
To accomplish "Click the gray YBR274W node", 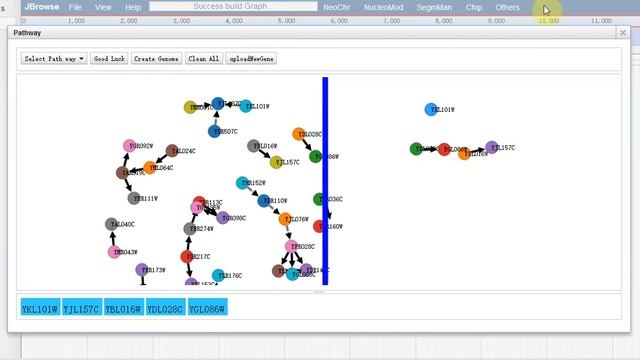I will pyautogui.click(x=189, y=229).
